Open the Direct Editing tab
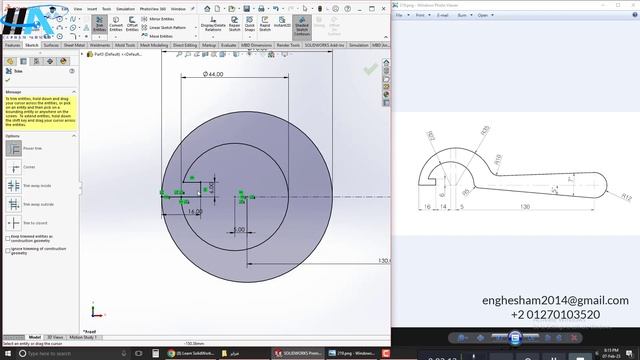 pos(185,45)
